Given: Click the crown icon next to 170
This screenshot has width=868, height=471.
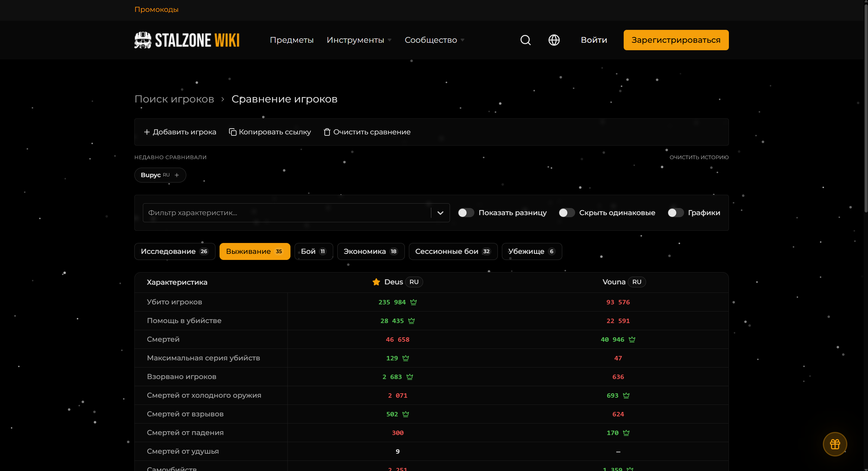Looking at the screenshot, I should point(626,433).
